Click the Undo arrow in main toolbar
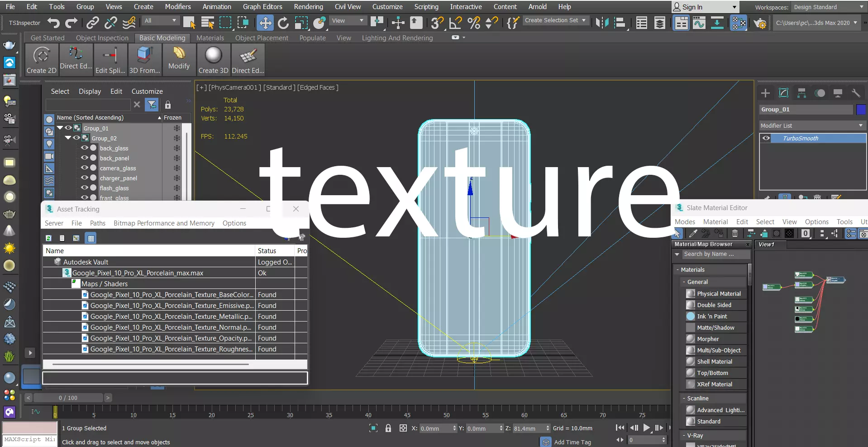Image resolution: width=868 pixels, height=447 pixels. click(x=53, y=23)
